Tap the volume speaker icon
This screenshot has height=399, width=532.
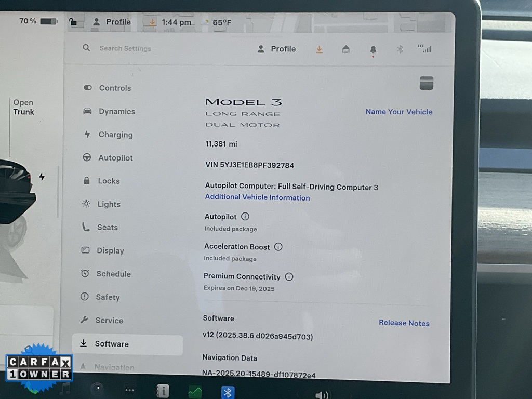tap(322, 394)
